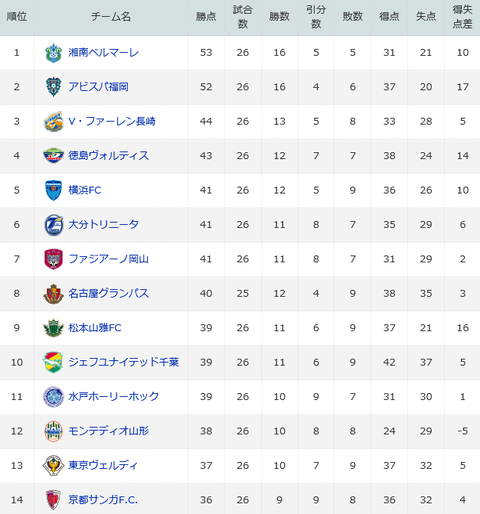Select the 徳島ヴォルティス link
Viewport: 480px width, 514px height.
click(x=109, y=156)
